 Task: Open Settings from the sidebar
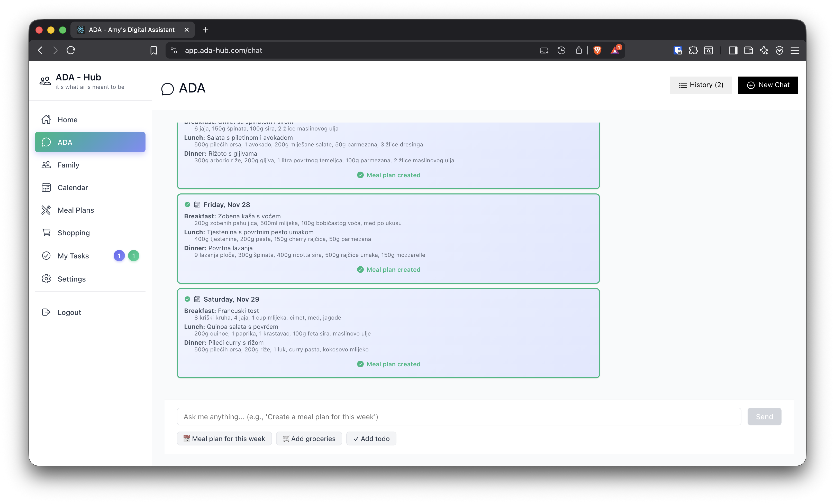click(71, 279)
